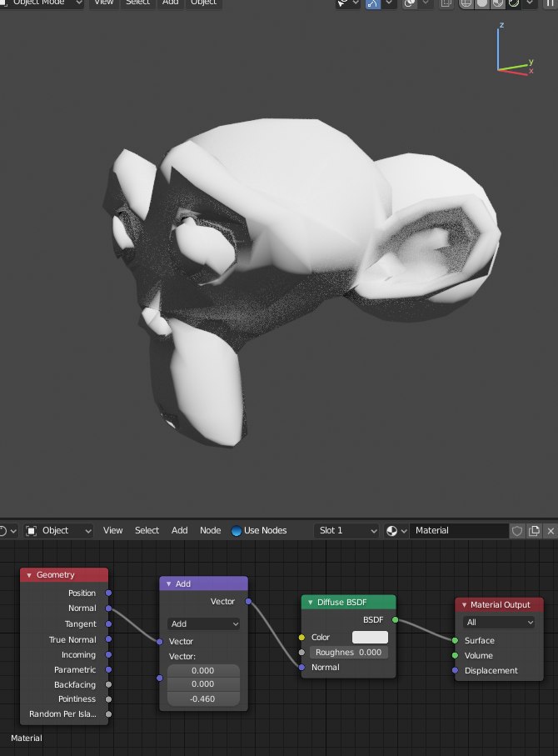
Task: Toggle X-ray mode in the viewport header
Action: [x=446, y=3]
